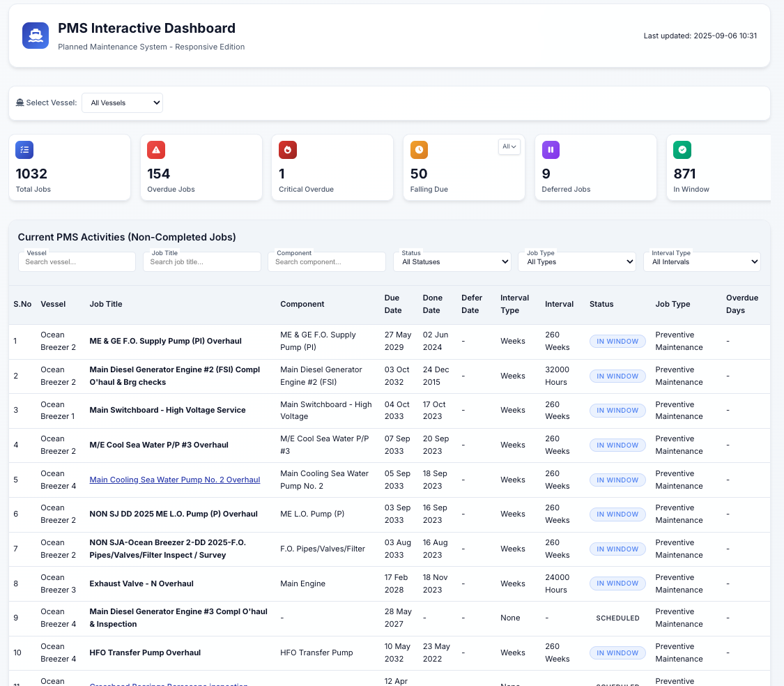Click the Vessel search input field
This screenshot has width=784, height=686.
click(77, 261)
